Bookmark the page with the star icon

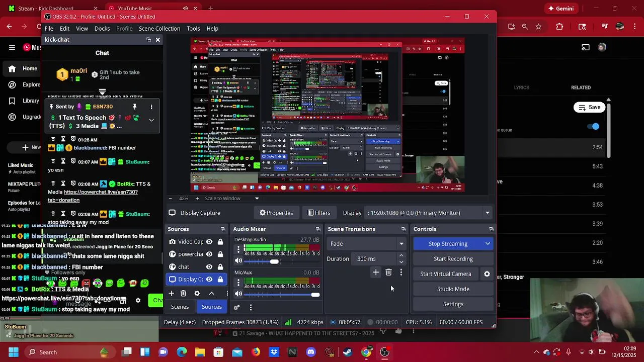coord(538,27)
